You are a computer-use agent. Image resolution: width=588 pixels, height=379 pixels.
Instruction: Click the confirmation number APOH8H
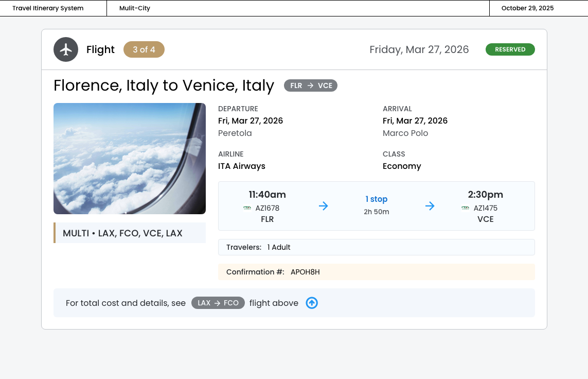tap(305, 272)
